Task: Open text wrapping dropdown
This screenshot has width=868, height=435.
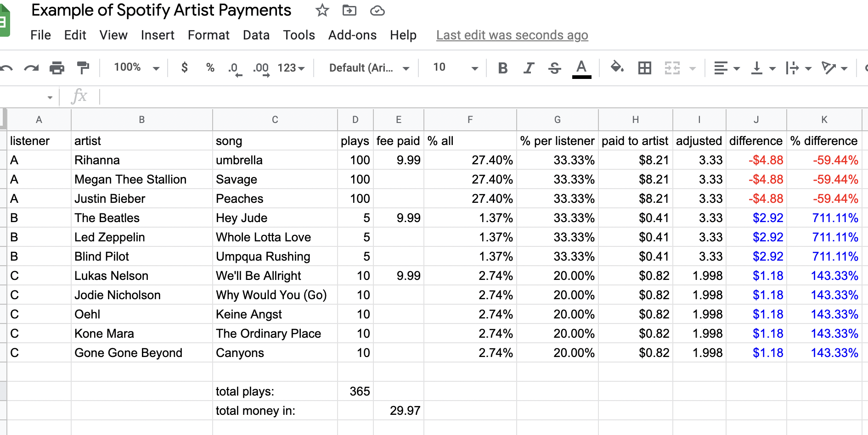Action: [798, 68]
